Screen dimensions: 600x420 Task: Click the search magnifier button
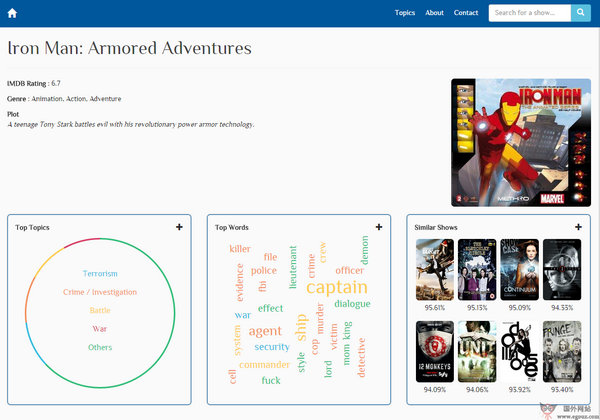click(580, 13)
